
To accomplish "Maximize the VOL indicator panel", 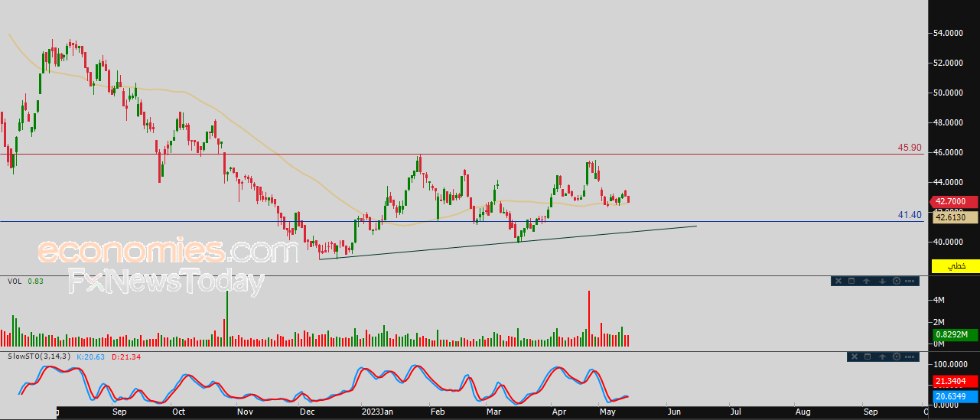I will (851, 281).
